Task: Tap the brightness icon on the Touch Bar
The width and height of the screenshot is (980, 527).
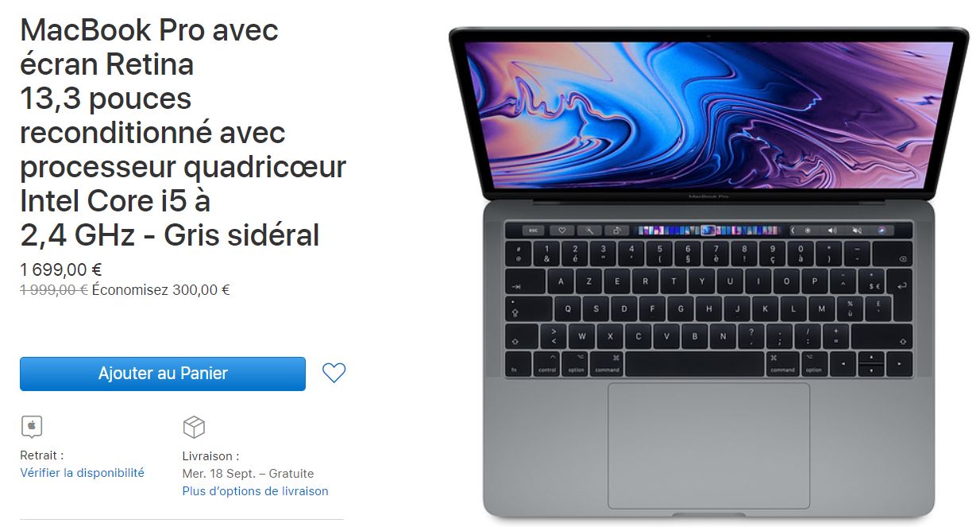Action: pos(808,231)
